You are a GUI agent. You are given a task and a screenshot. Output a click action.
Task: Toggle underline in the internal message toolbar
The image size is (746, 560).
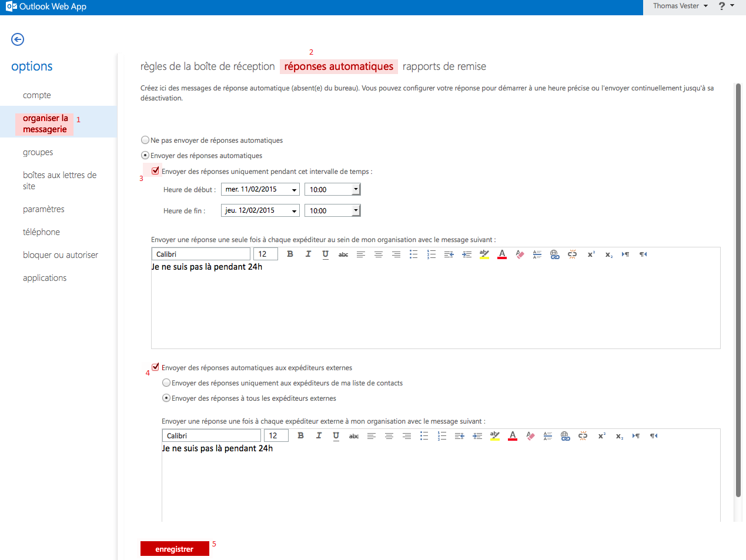(326, 254)
